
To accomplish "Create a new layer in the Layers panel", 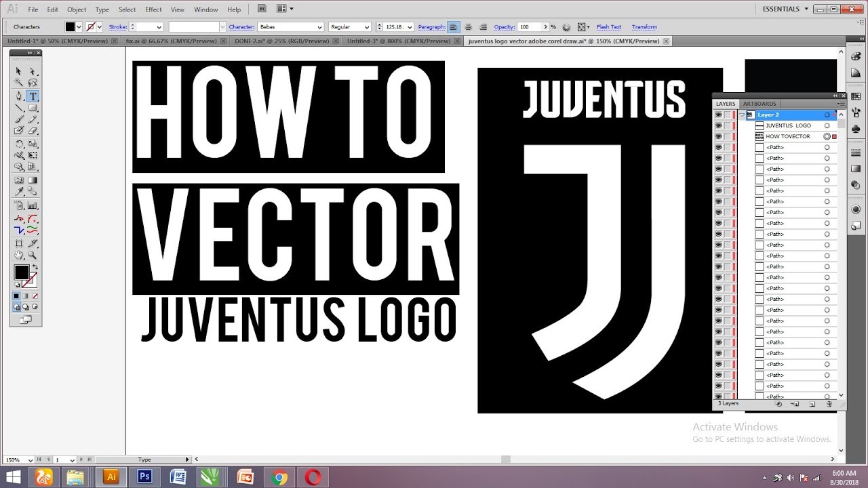I will (x=812, y=404).
